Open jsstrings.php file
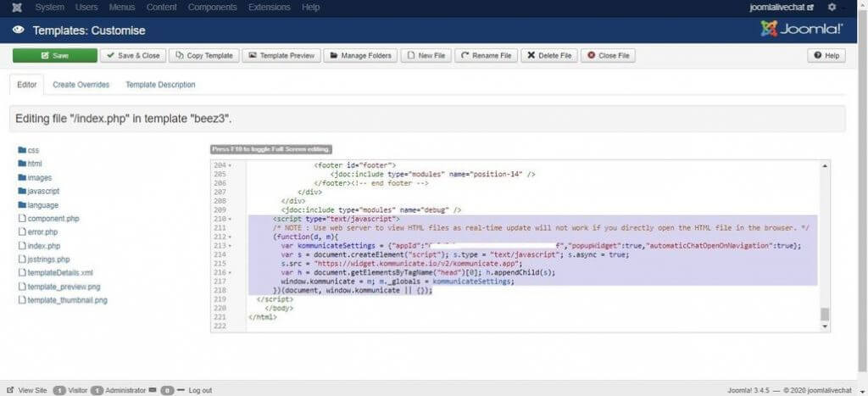This screenshot has height=396, width=868. (44, 259)
